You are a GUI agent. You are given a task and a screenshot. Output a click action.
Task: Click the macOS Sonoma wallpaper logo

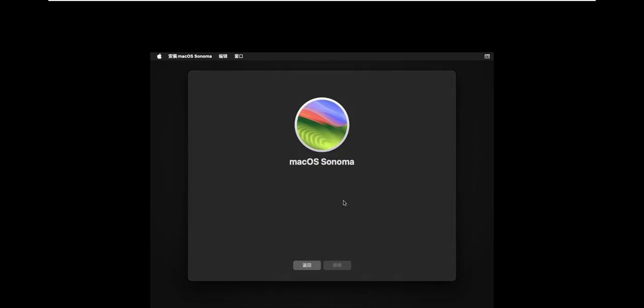(x=322, y=125)
